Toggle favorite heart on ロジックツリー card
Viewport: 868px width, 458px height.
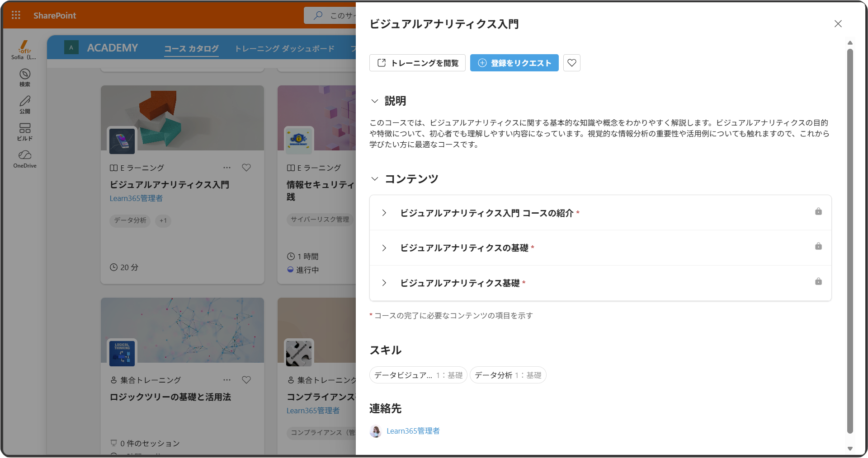(x=246, y=380)
